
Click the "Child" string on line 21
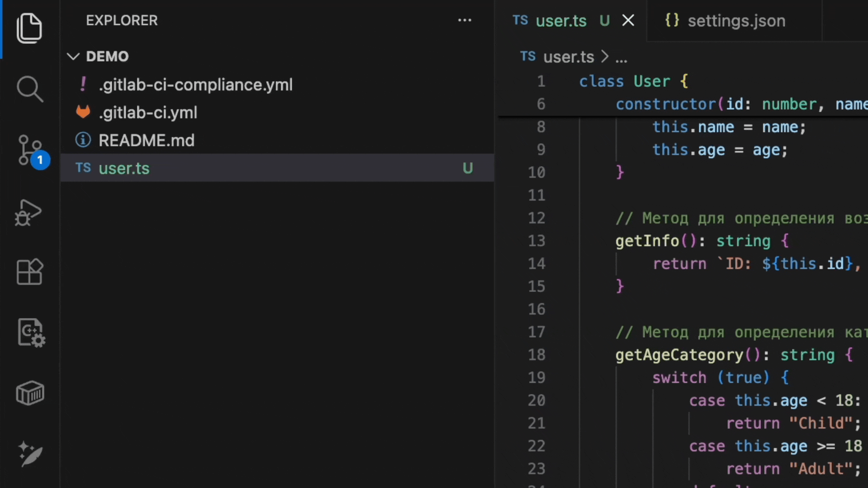(821, 423)
